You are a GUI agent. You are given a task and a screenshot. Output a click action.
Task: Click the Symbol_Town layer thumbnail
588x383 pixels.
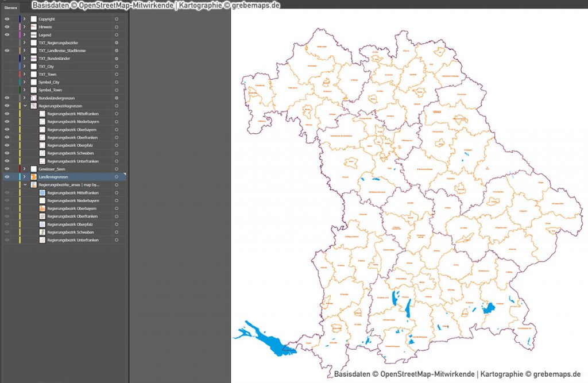[x=34, y=90]
